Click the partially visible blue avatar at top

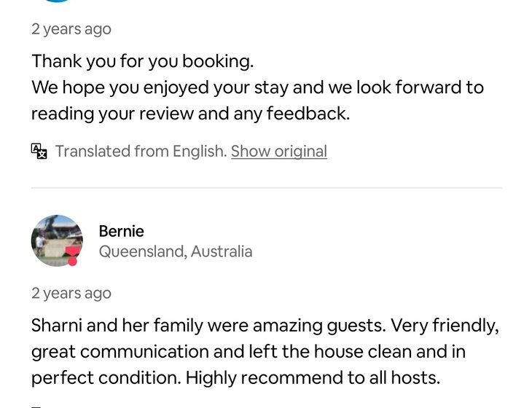tap(55, 1)
